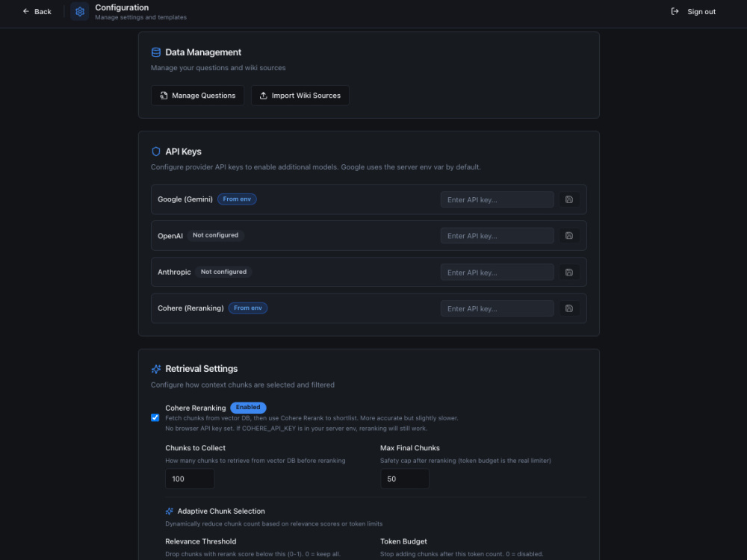Click the Adaptive Chunk Selection heading

pyautogui.click(x=221, y=511)
